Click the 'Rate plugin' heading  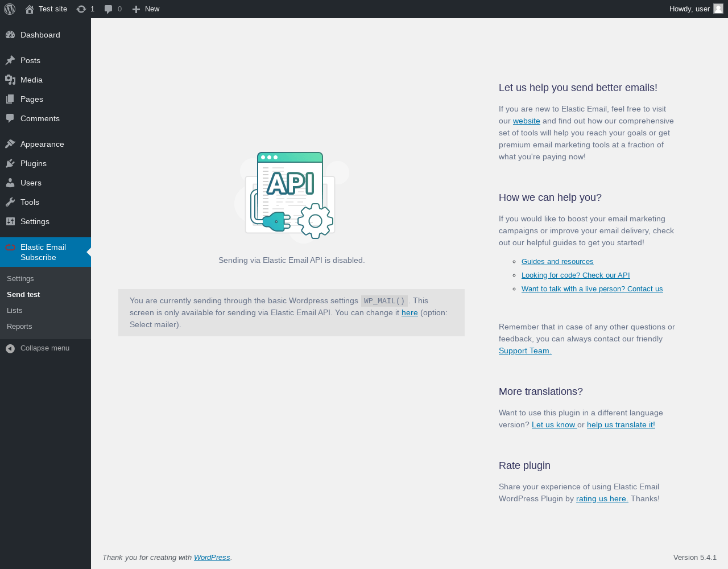point(524,465)
